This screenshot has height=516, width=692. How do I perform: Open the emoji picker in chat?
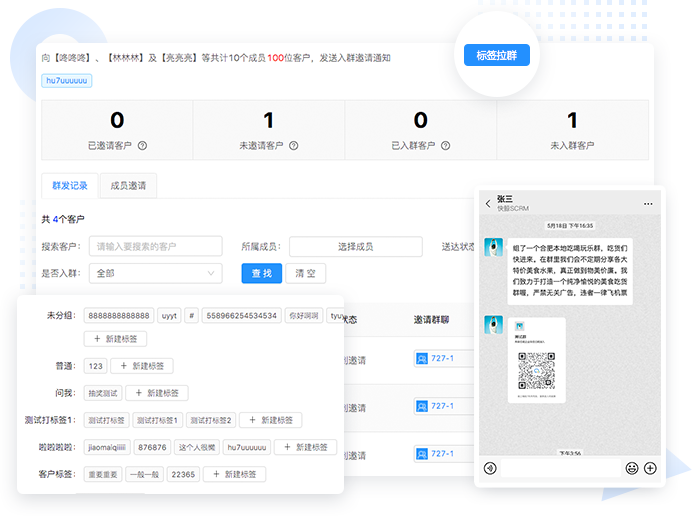[632, 468]
